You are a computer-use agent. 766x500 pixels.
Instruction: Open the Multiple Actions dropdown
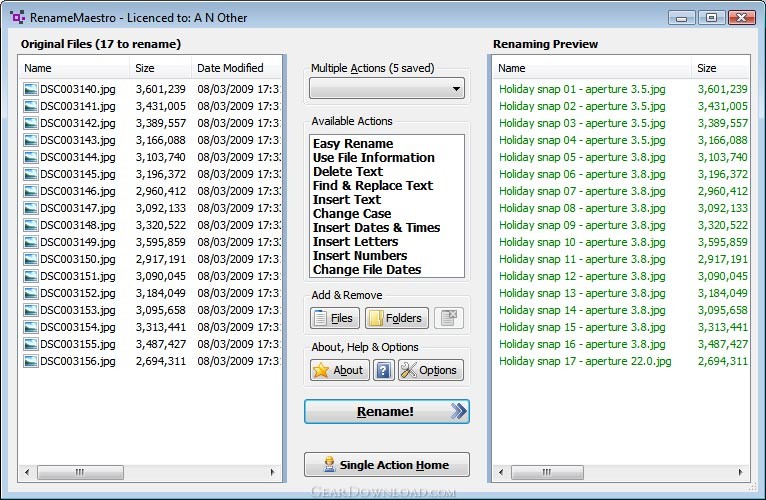coord(386,88)
